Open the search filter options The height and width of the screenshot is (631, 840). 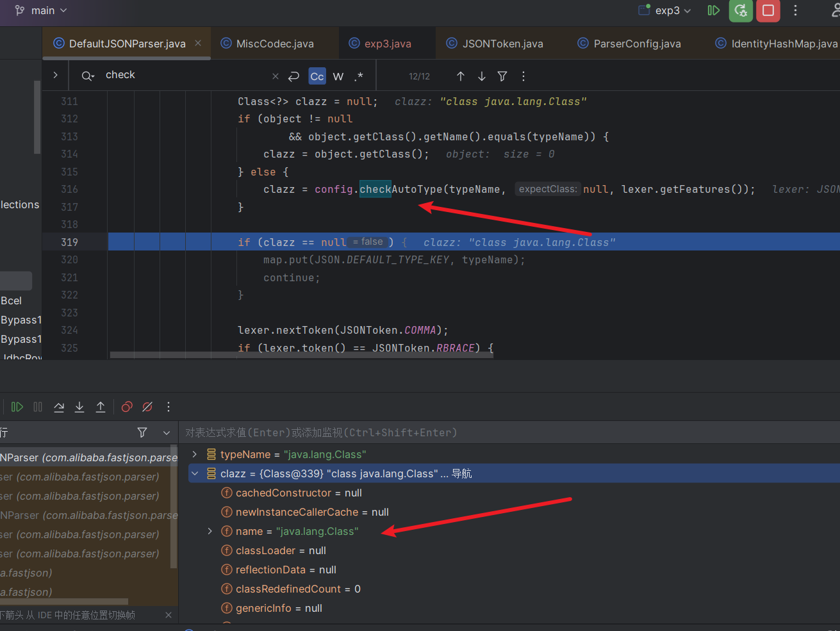(502, 76)
